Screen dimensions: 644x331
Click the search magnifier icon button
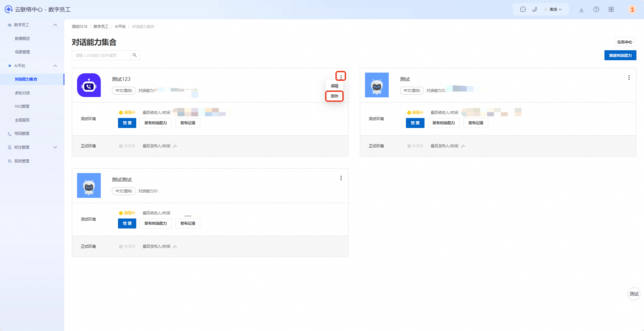pos(135,55)
